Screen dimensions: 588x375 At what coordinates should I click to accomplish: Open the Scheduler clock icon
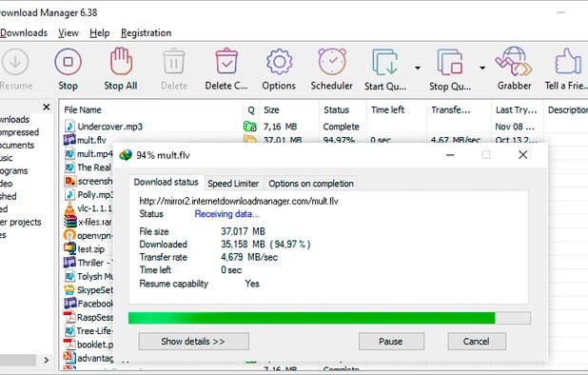[332, 62]
